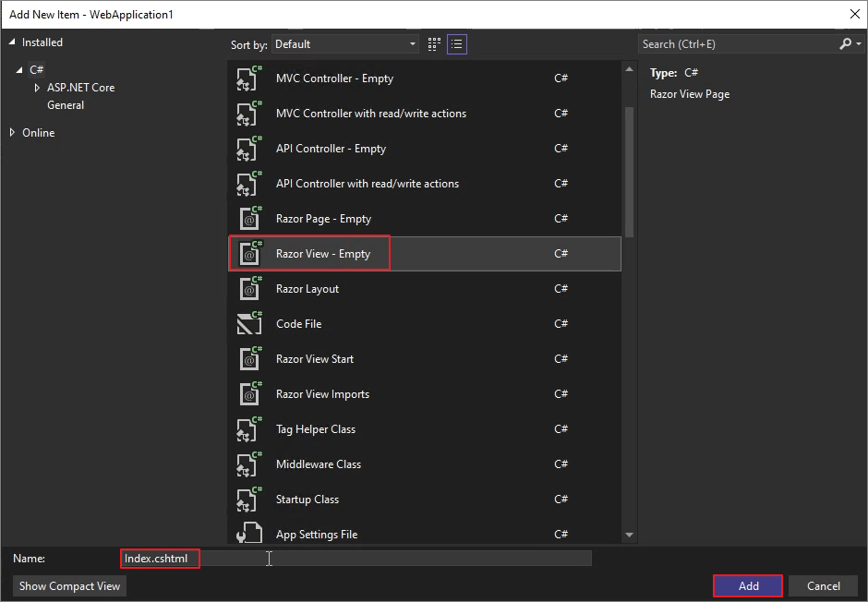This screenshot has width=868, height=602.
Task: Switch to medium icons grid view
Action: coord(434,44)
